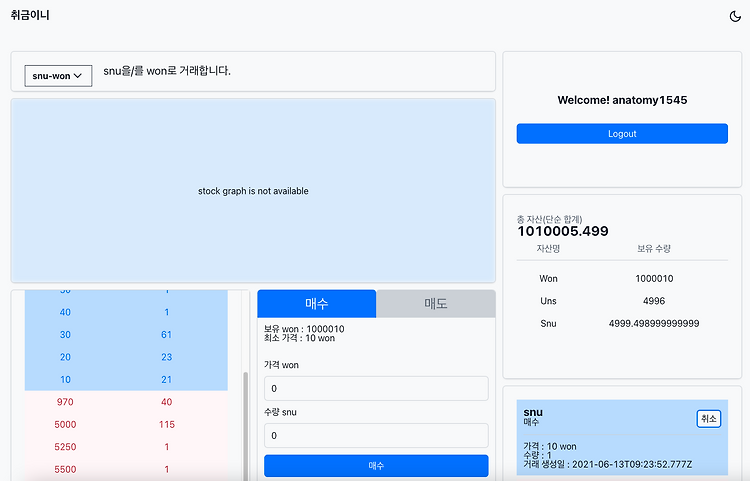Select the sell order price 5250
750x481 pixels.
tap(65, 447)
